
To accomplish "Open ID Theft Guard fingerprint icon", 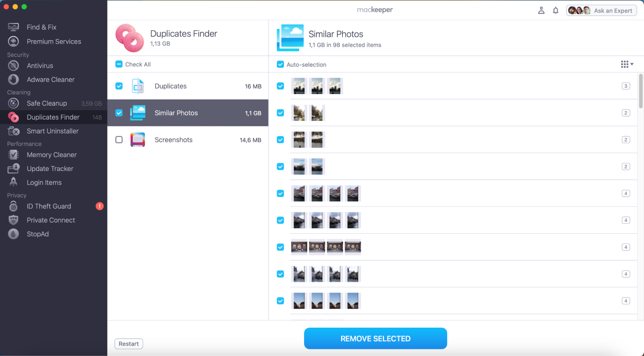I will pos(13,206).
